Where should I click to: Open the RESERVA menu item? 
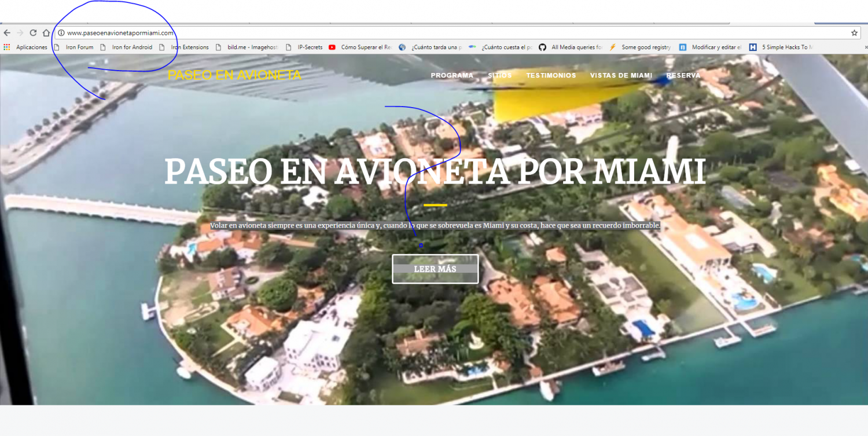(x=683, y=75)
